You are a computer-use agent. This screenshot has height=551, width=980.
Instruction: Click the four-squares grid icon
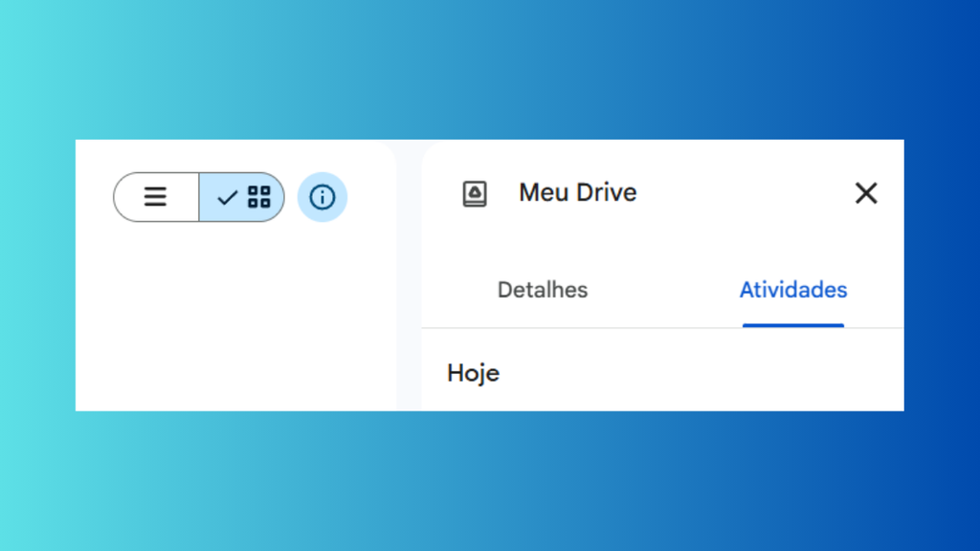tap(259, 197)
